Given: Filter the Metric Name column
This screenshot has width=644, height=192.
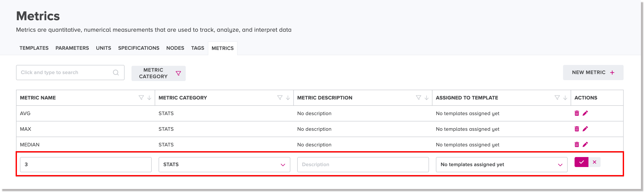Looking at the screenshot, I should pos(141,98).
